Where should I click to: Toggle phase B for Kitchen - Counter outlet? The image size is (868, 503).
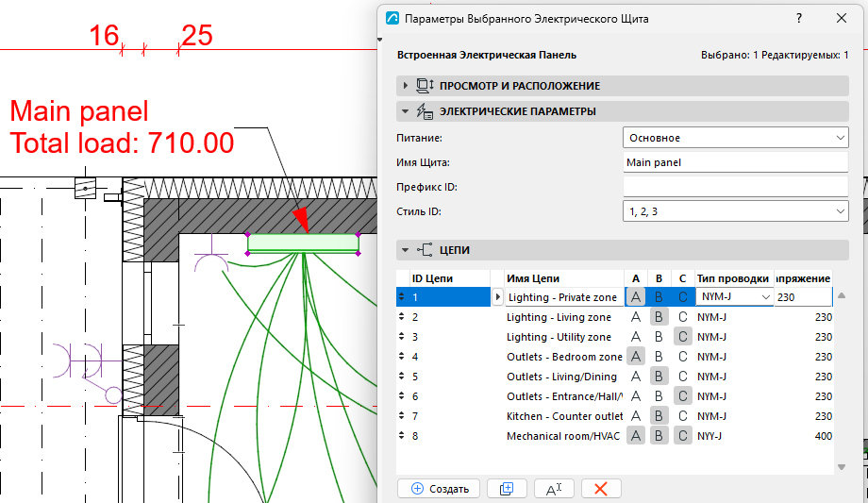click(x=659, y=416)
